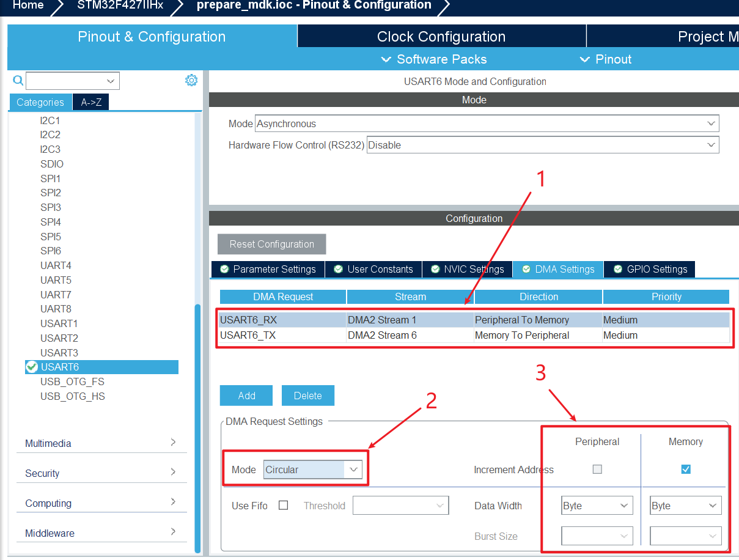Click the DMA Settings tab check icon
This screenshot has height=560, width=739.
tap(526, 269)
